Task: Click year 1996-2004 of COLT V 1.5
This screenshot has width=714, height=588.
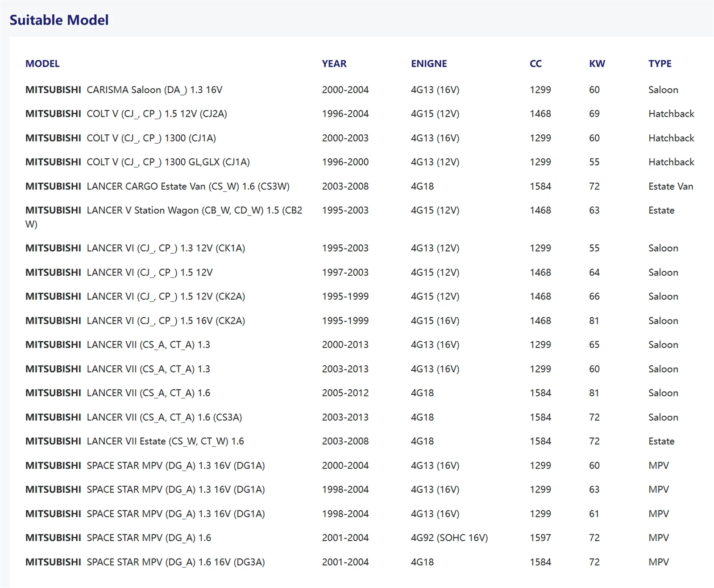Action: (x=345, y=114)
